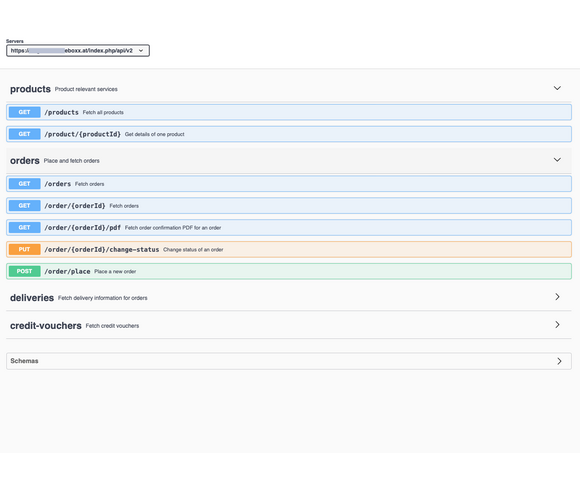The width and height of the screenshot is (580, 486).
Task: Click GET badge for /orders endpoint
Action: (24, 184)
